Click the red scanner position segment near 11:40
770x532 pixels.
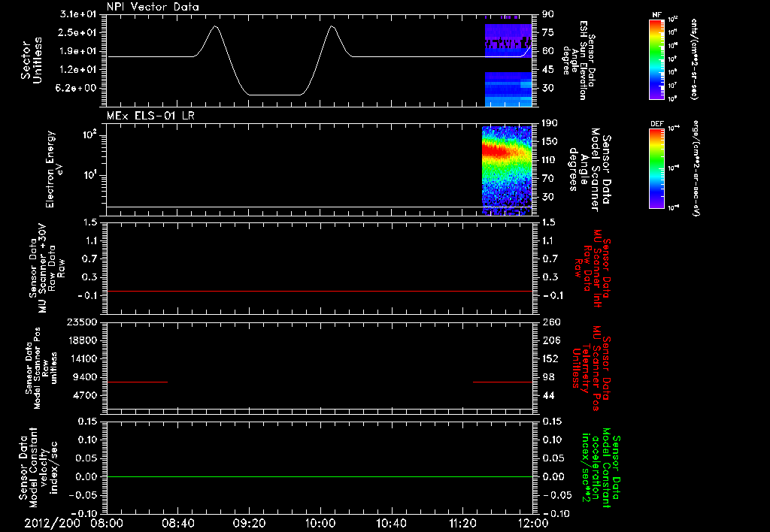503,382
